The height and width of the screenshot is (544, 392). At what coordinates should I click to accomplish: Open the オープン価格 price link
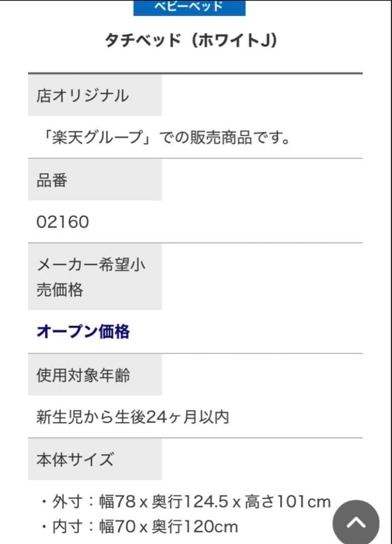coord(83,332)
